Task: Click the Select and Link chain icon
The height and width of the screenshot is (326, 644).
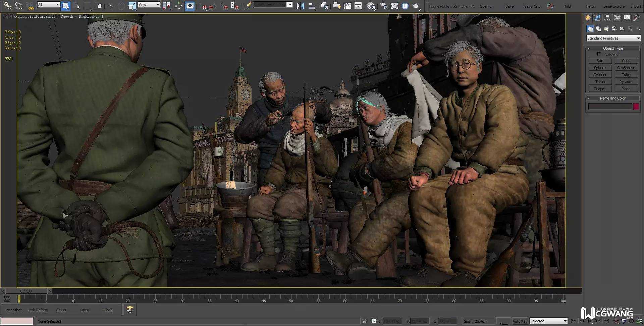Action: (7, 6)
